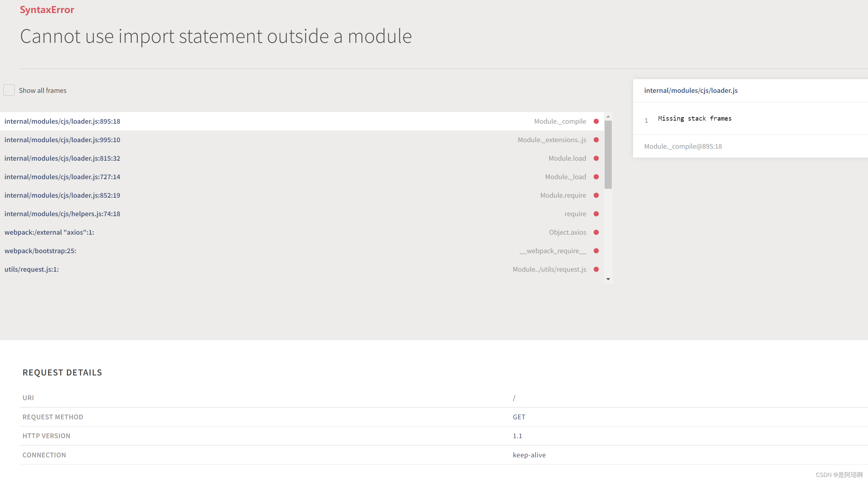
Task: Click the URI value slash
Action: (x=514, y=398)
